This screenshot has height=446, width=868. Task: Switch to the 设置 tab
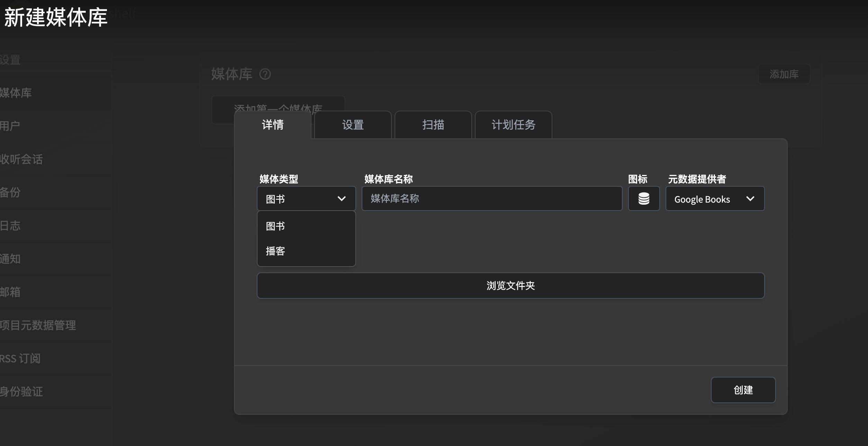point(353,125)
